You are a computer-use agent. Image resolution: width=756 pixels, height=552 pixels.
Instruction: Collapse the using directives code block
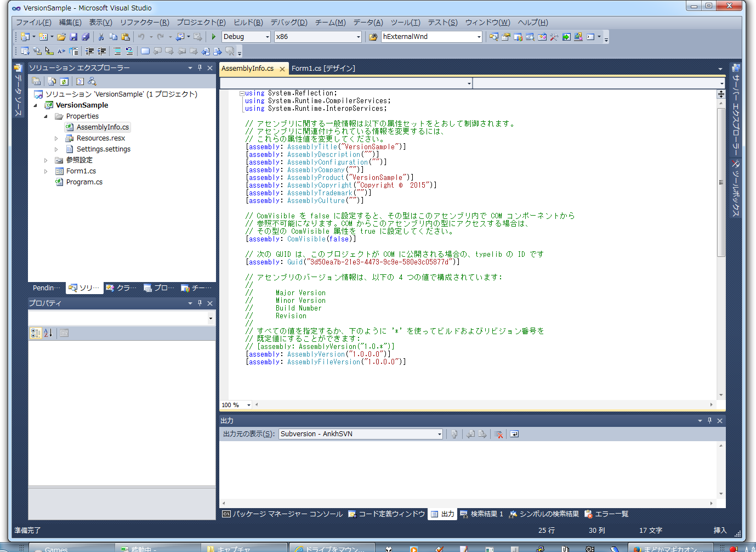coord(242,93)
